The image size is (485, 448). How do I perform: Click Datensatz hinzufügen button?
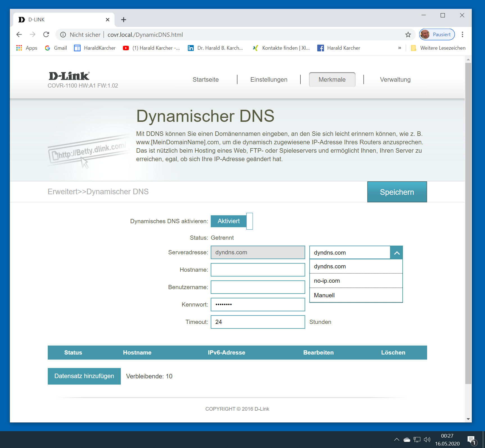point(84,376)
